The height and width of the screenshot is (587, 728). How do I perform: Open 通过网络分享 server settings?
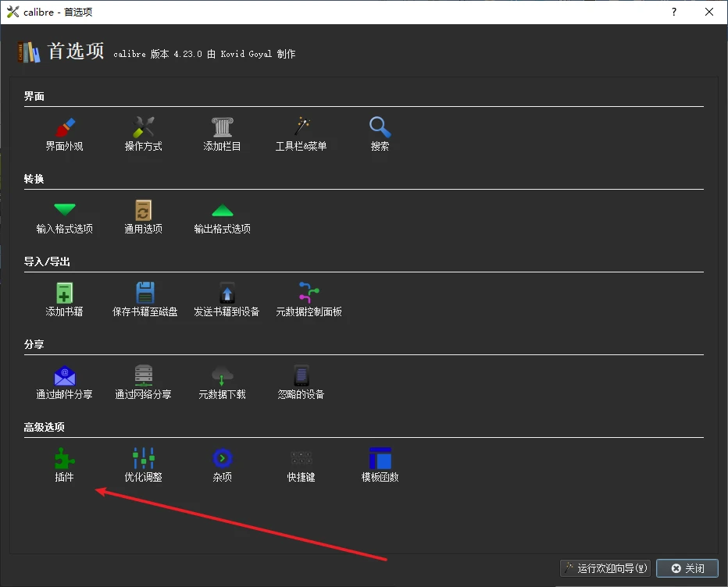click(x=144, y=382)
